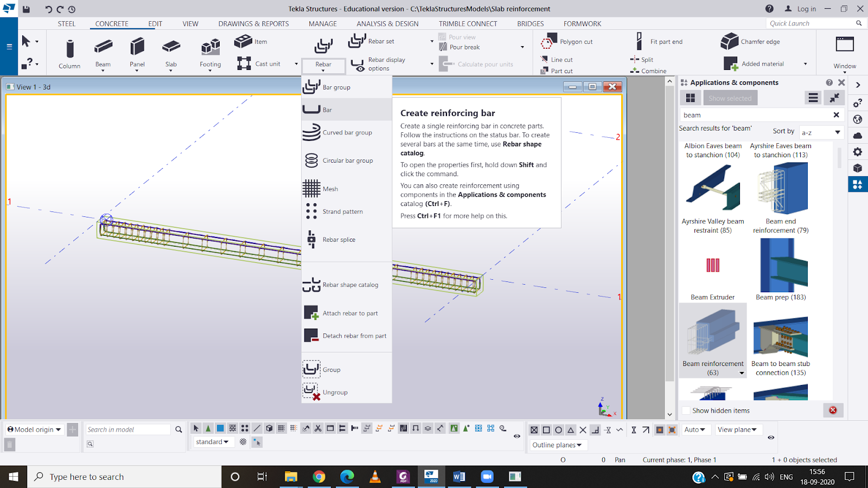Select Rebar splice menu entry

coord(347,240)
